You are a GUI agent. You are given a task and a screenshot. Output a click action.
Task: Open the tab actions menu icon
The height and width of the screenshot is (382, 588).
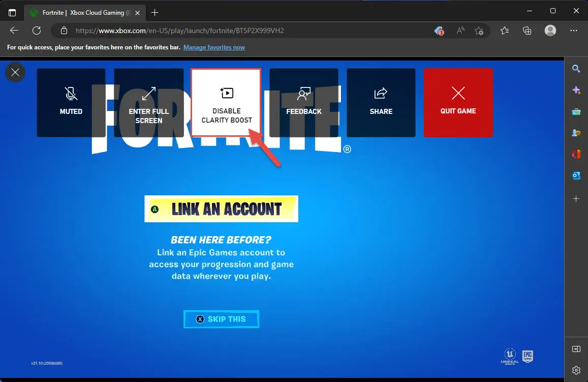click(x=12, y=13)
